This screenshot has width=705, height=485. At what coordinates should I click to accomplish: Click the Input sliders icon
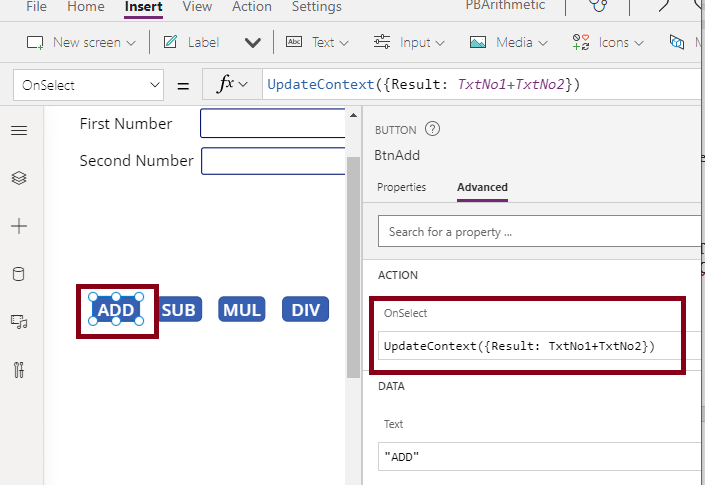coord(382,42)
